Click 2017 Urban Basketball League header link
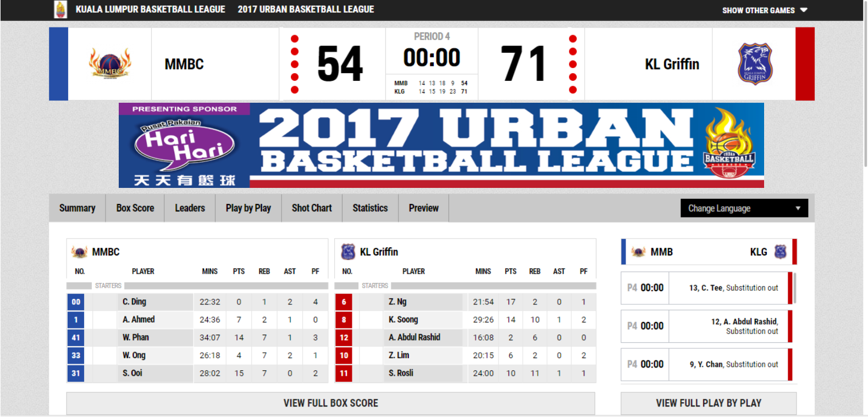This screenshot has width=868, height=417. coord(306,9)
